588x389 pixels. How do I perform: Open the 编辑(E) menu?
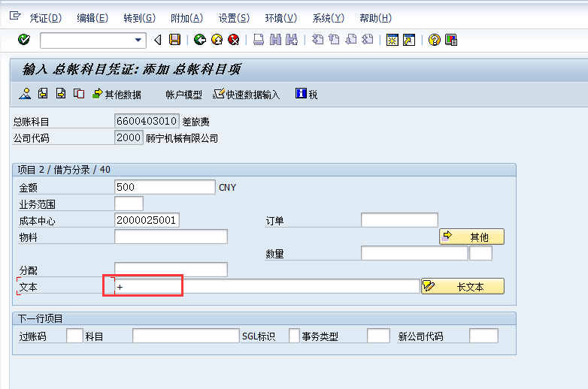[x=92, y=18]
